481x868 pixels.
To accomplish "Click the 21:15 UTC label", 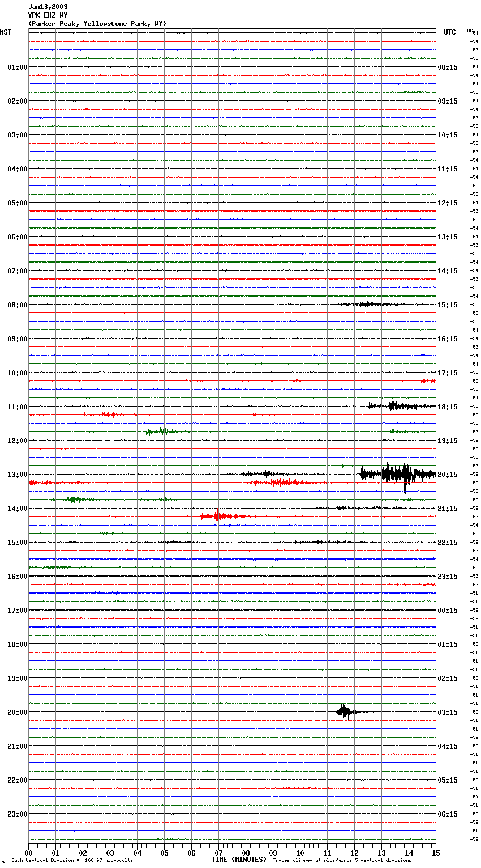I will 448,509.
